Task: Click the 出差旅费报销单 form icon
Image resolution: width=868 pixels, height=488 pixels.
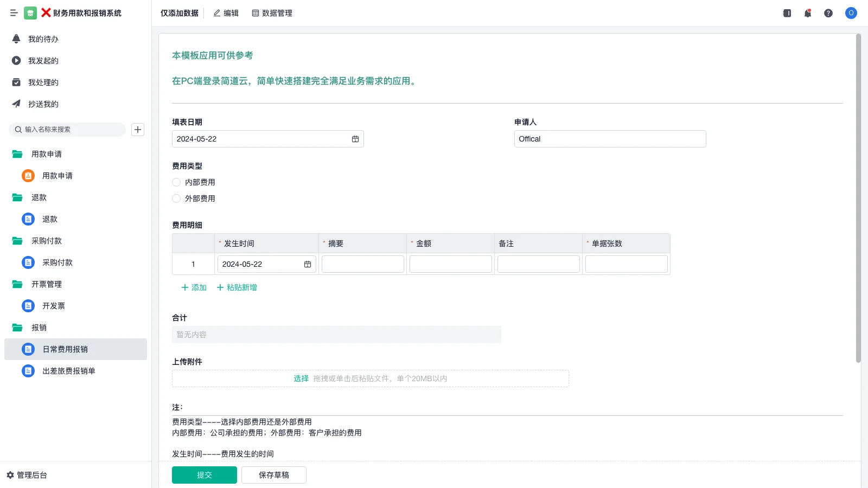Action: click(x=28, y=371)
